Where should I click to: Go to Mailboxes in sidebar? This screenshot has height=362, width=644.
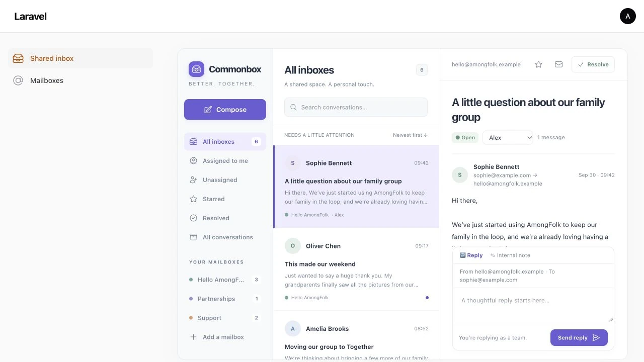(80, 80)
